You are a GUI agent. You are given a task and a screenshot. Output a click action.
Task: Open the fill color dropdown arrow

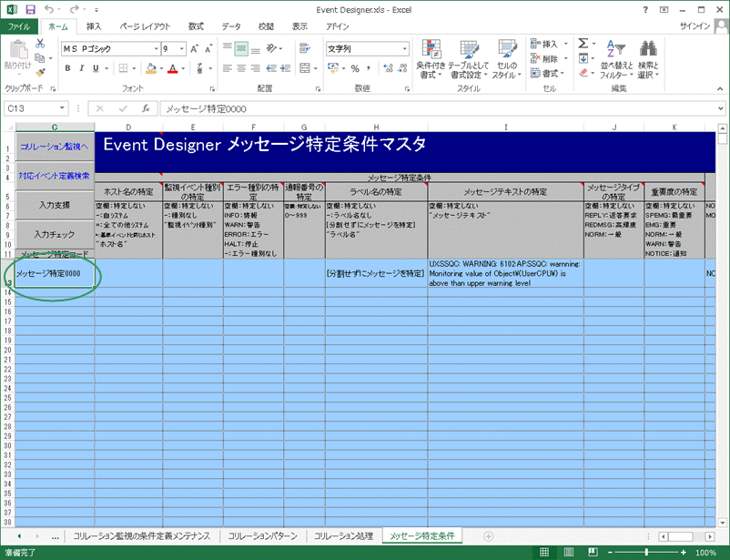point(161,68)
